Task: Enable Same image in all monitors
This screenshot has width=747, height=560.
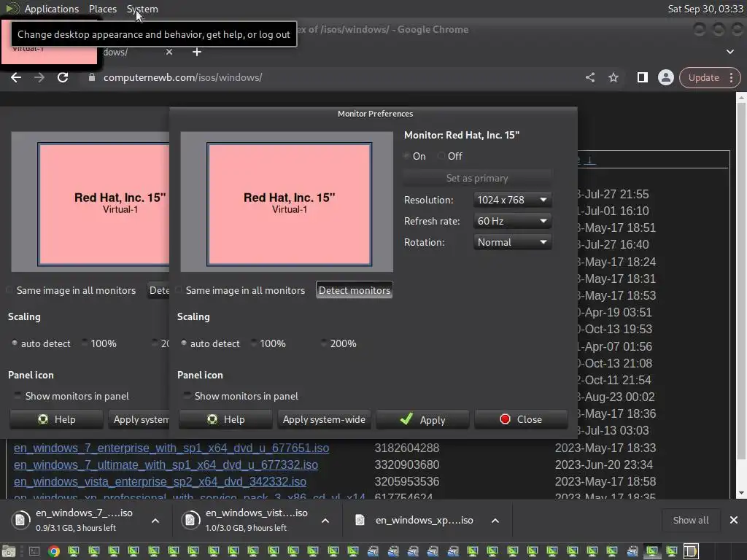Action: [x=178, y=290]
